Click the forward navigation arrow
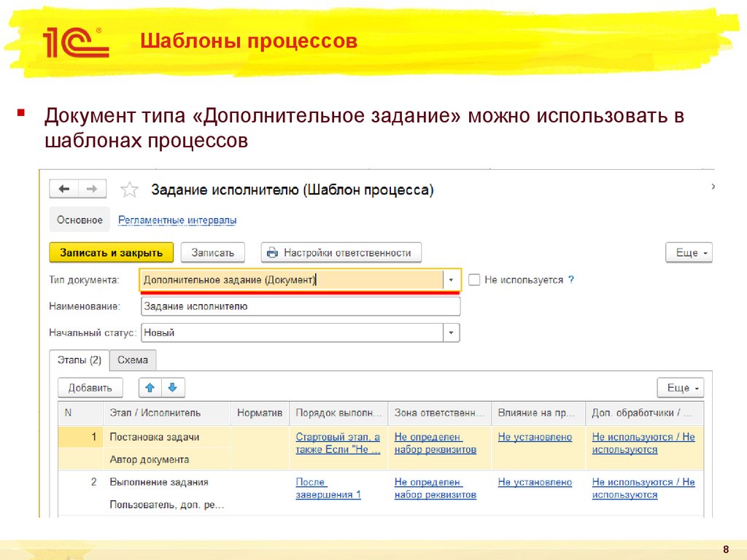The height and width of the screenshot is (560, 747). click(x=92, y=189)
